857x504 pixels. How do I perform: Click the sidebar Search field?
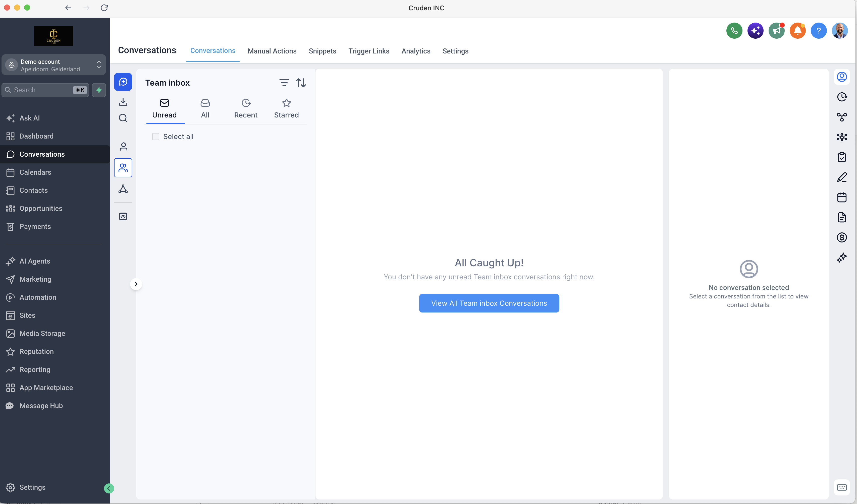[45, 90]
